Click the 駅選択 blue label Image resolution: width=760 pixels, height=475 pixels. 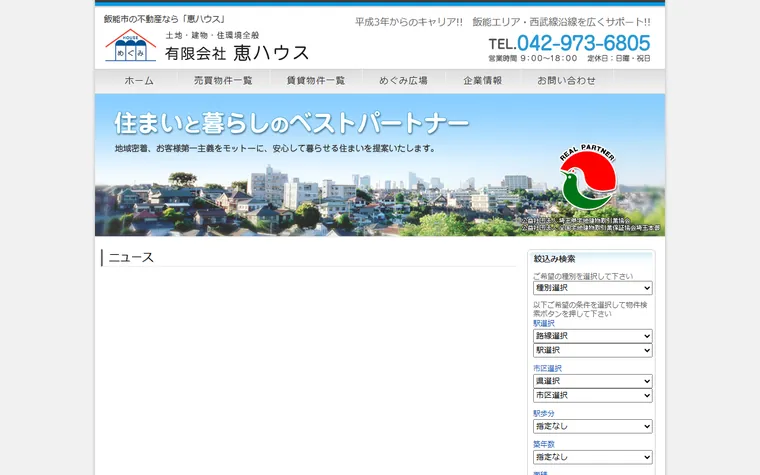(x=544, y=323)
